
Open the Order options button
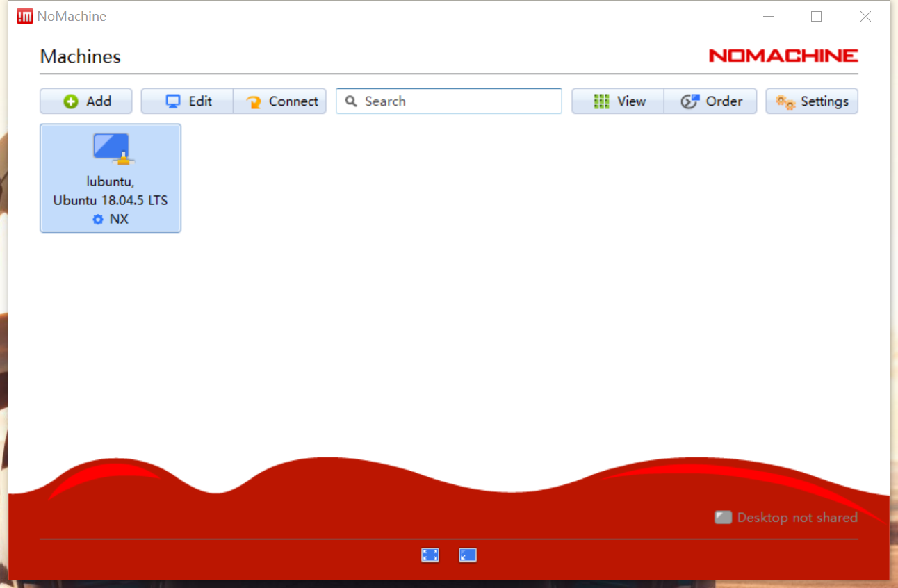point(710,101)
